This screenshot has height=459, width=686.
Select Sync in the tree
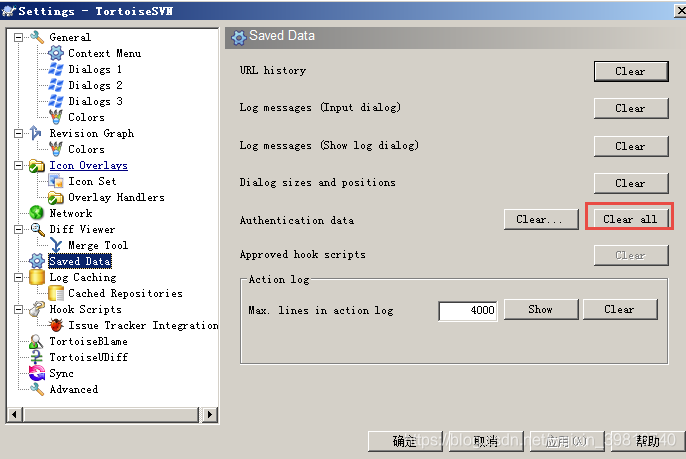(61, 374)
